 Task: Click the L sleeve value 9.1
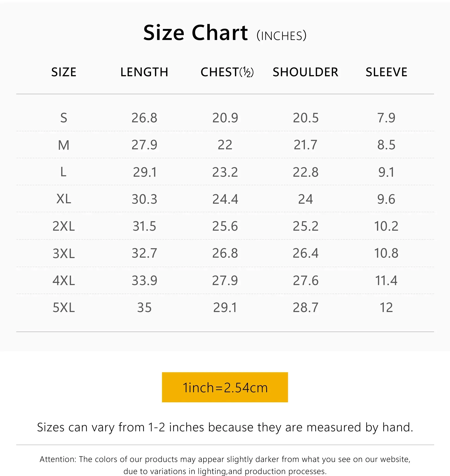386,172
